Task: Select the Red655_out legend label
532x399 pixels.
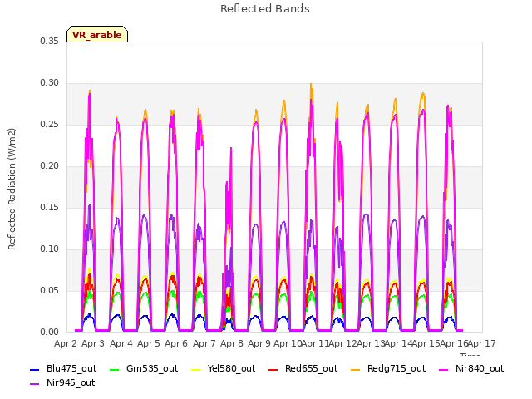Action: click(x=311, y=369)
